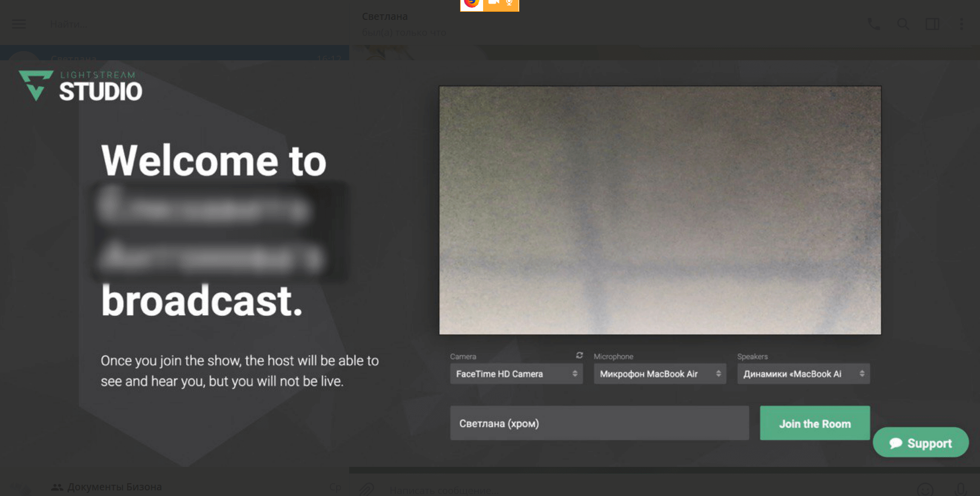The width and height of the screenshot is (980, 496).
Task: Open the Telegram hamburger menu
Action: pos(19,24)
